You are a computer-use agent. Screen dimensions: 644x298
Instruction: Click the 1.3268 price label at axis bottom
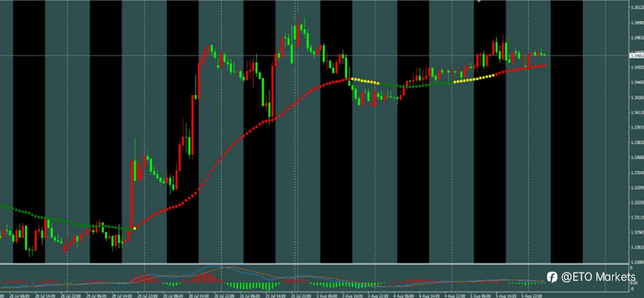638,261
